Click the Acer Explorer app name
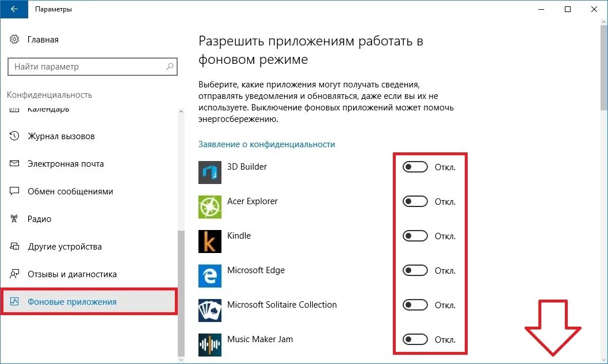This screenshot has width=608, height=364. click(x=253, y=201)
